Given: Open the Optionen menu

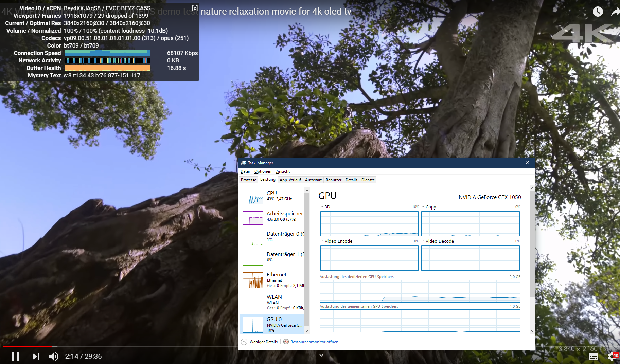Looking at the screenshot, I should [x=263, y=171].
